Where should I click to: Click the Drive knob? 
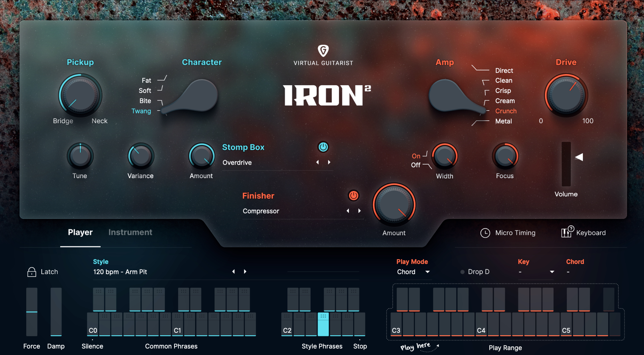(566, 95)
